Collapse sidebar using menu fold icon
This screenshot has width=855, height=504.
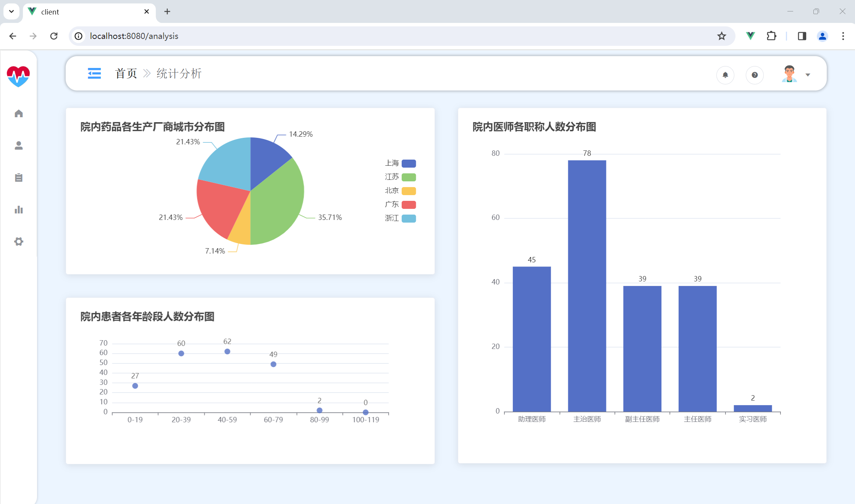94,73
